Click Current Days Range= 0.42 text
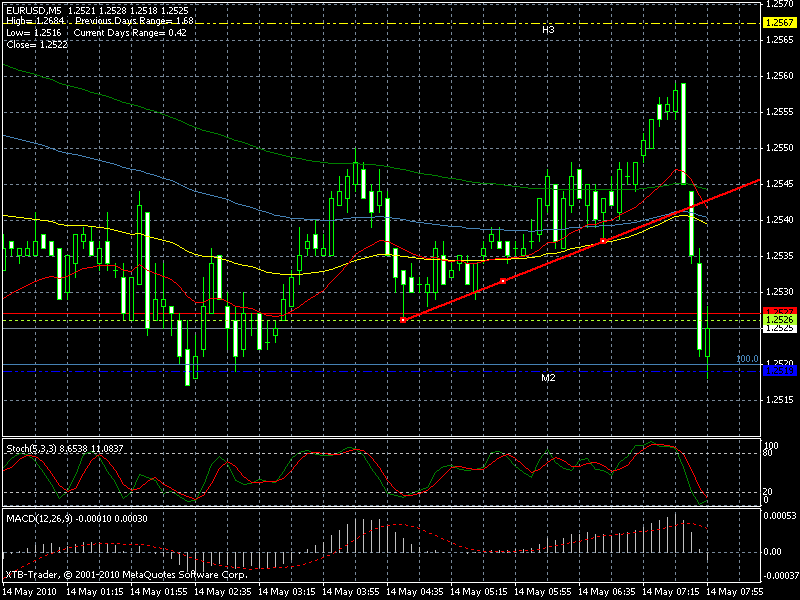This screenshot has height=600, width=800. (130, 33)
